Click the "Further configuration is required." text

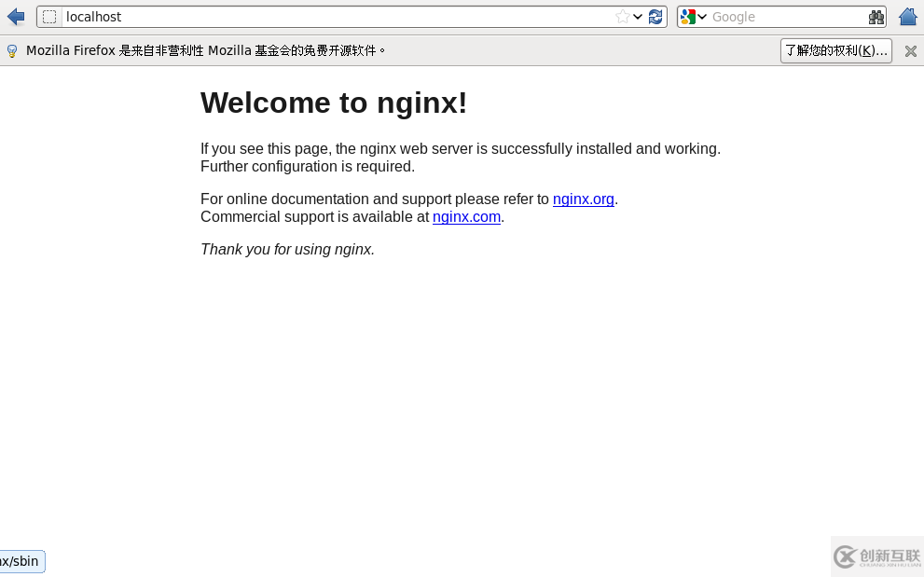[308, 167]
